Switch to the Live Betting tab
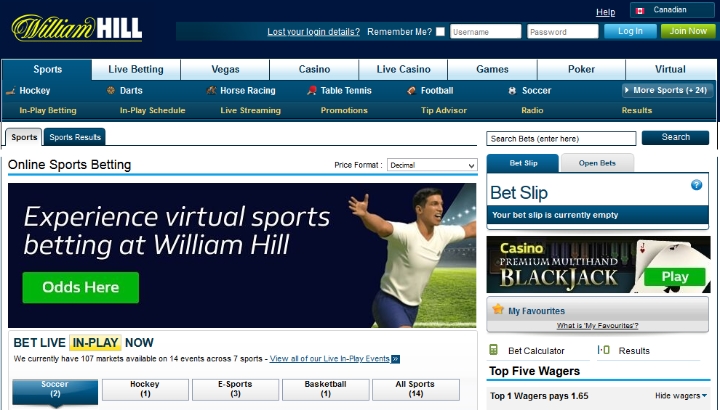Image resolution: width=720 pixels, height=410 pixels. (136, 69)
